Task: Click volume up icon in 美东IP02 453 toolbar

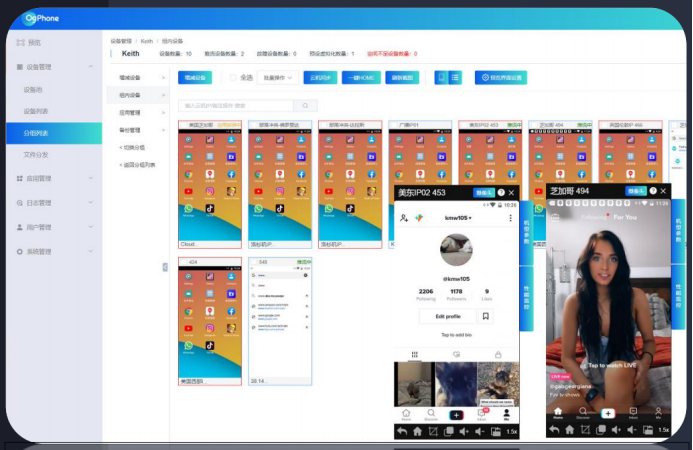Action: (464, 431)
